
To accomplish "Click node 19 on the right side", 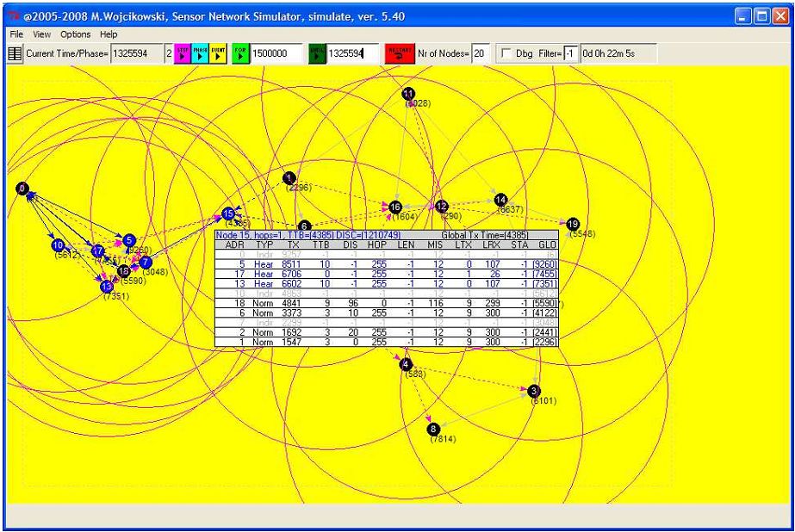I will pyautogui.click(x=573, y=224).
